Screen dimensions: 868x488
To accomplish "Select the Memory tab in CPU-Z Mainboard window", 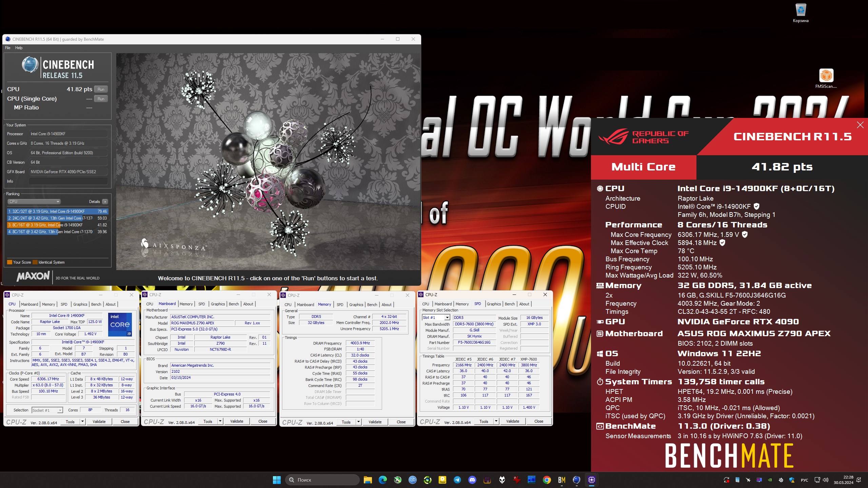I will 186,304.
